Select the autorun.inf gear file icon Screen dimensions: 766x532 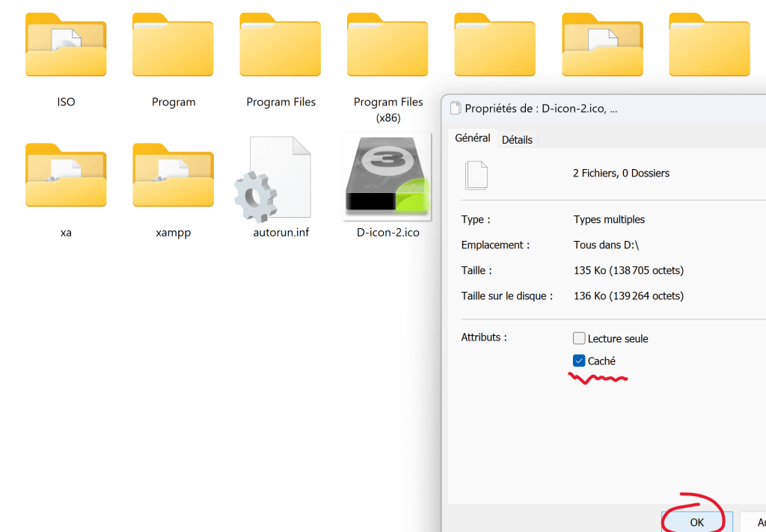click(x=273, y=180)
